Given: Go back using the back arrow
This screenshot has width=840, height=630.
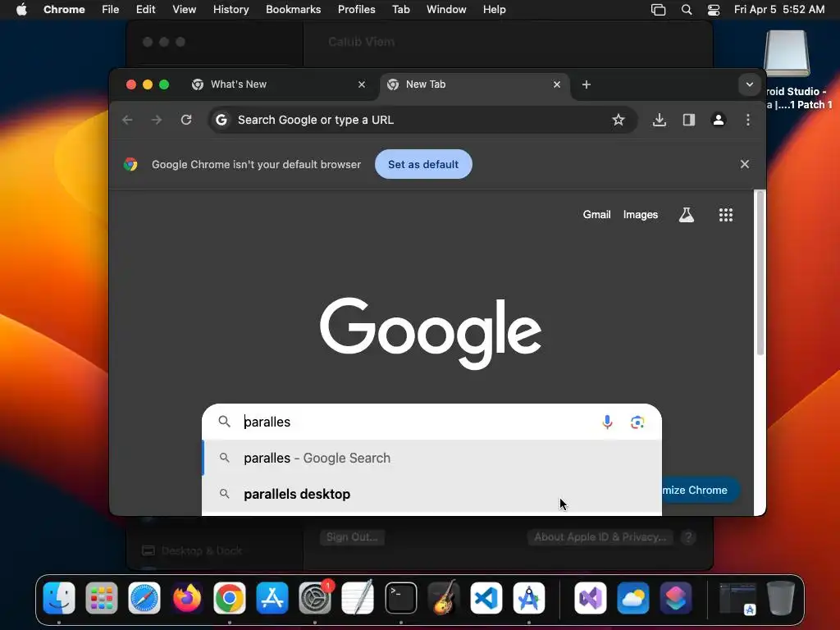Looking at the screenshot, I should (127, 120).
